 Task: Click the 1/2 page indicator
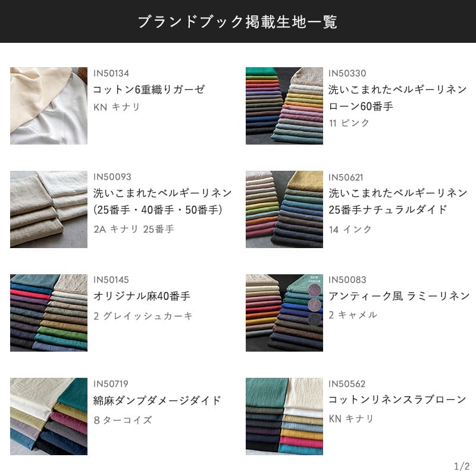[x=462, y=466]
